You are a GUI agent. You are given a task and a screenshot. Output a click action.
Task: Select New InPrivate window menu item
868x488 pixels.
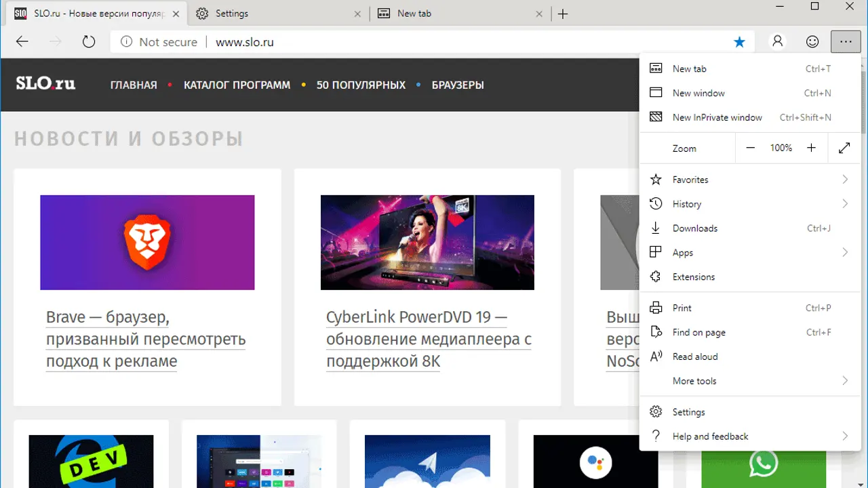[x=717, y=117]
